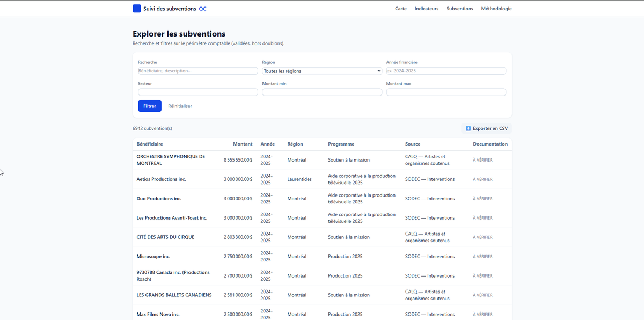This screenshot has height=320, width=644.
Task: Open CITÉ DES ARTS DU CIRQUE beneficiary
Action: (165, 237)
